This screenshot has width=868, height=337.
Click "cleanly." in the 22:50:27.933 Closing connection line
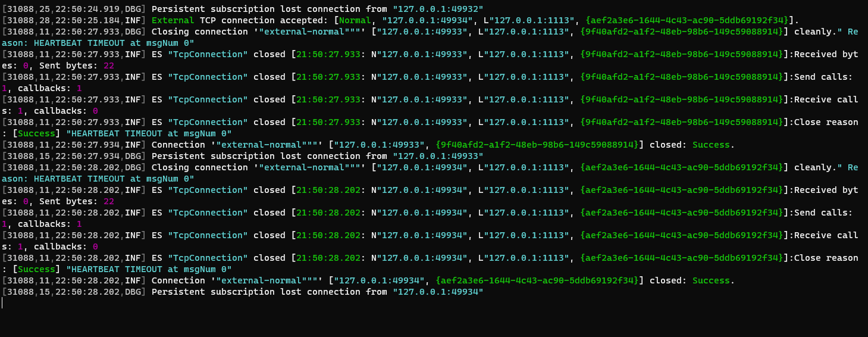(816, 32)
